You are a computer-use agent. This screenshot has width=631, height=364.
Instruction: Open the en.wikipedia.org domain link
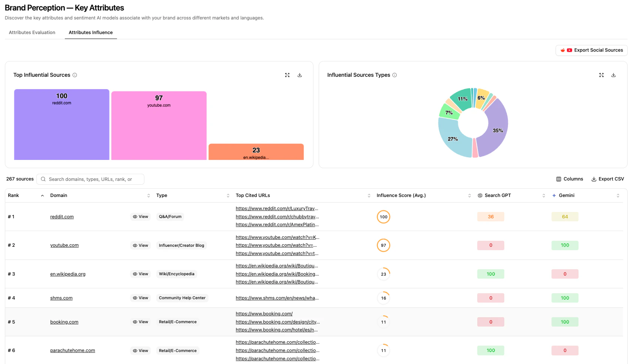68,274
